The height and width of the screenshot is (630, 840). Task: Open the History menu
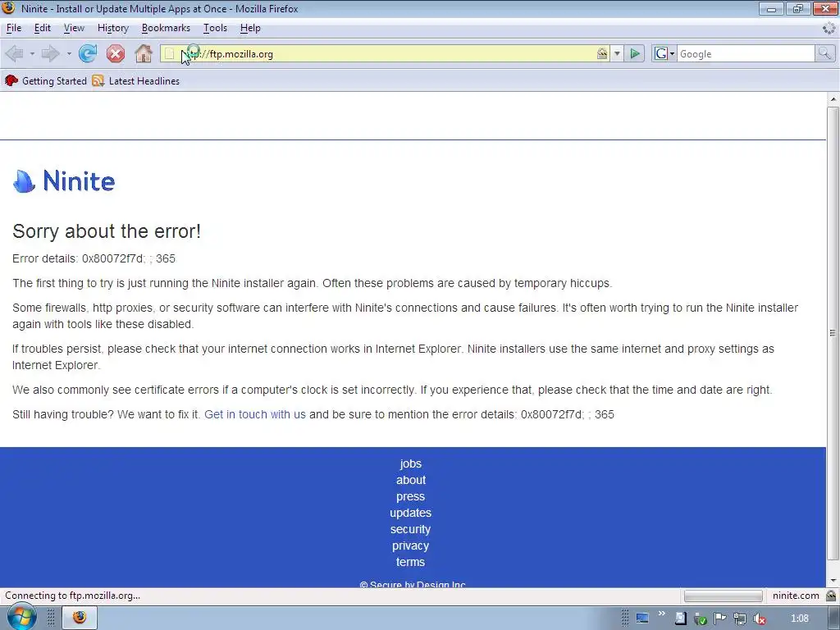pos(113,28)
